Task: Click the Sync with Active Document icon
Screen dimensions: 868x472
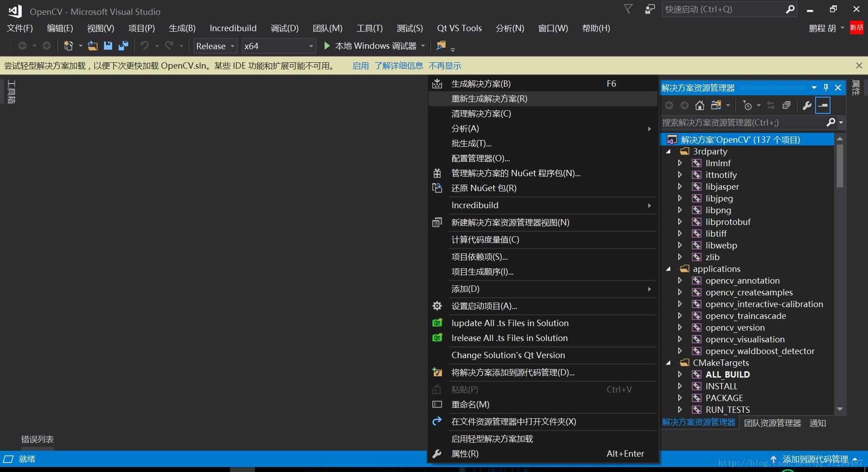Action: coord(771,105)
